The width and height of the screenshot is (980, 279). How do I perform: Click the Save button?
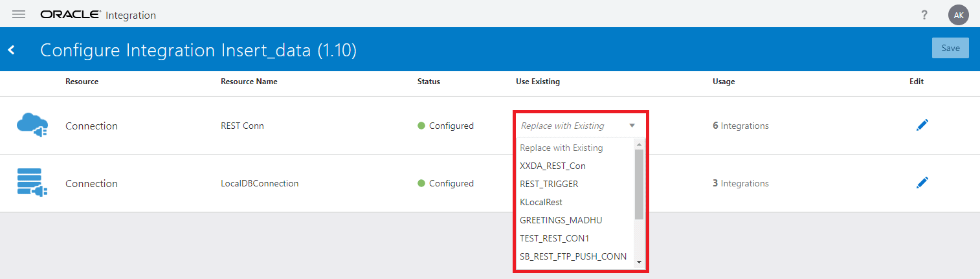[950, 48]
